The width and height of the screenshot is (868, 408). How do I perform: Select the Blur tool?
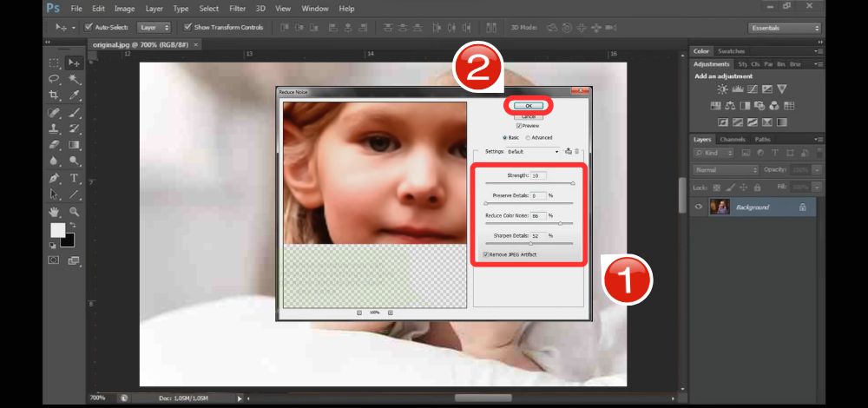(x=54, y=161)
